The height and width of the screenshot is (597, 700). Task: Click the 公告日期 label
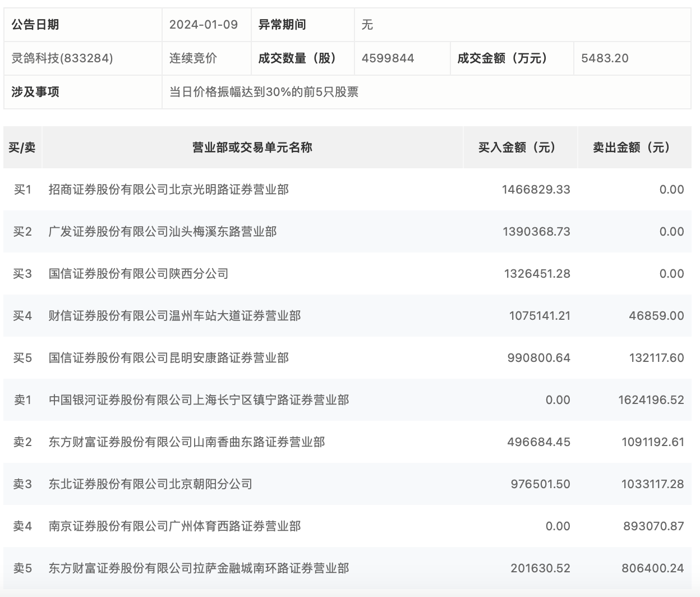click(35, 25)
